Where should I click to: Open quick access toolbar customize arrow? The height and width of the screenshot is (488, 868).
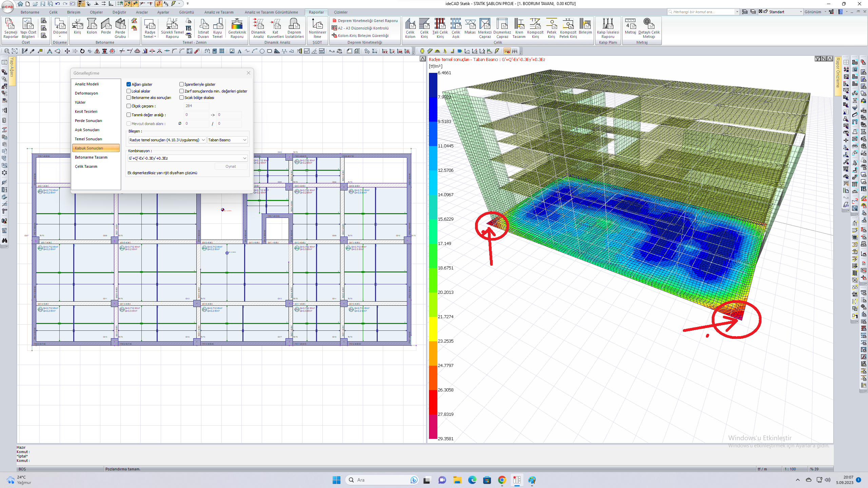point(188,4)
